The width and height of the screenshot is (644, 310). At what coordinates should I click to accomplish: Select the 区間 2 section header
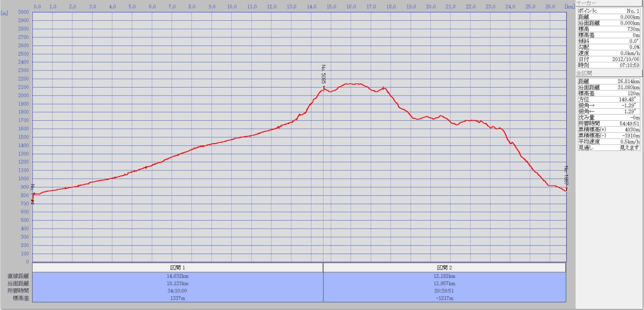coord(445,267)
